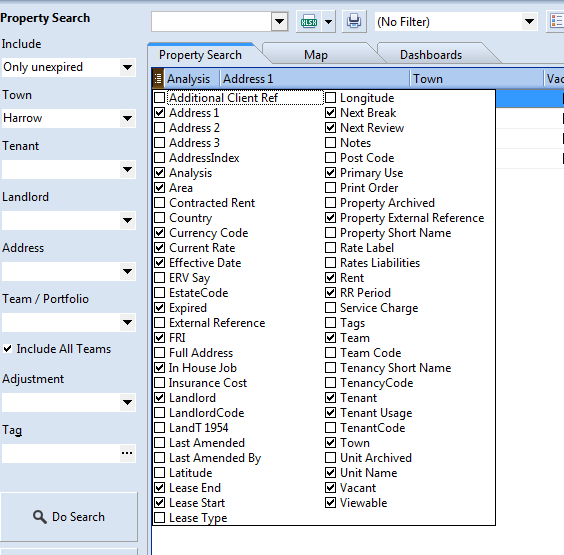Uncheck the Address 1 column
Screen dimensions: 564x555
(x=160, y=113)
